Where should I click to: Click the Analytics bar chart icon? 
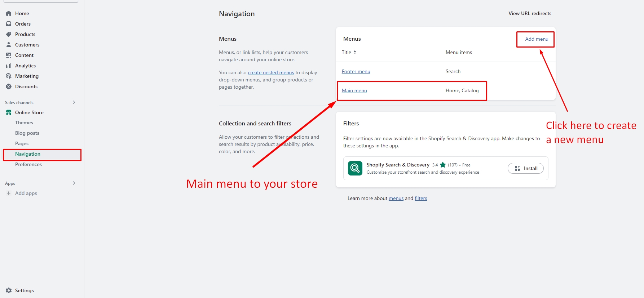[9, 66]
